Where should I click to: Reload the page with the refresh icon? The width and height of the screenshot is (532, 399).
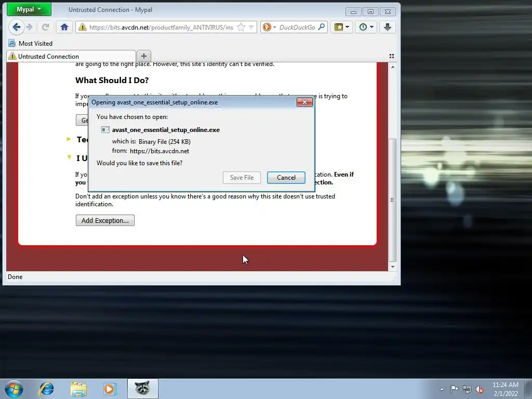point(46,27)
